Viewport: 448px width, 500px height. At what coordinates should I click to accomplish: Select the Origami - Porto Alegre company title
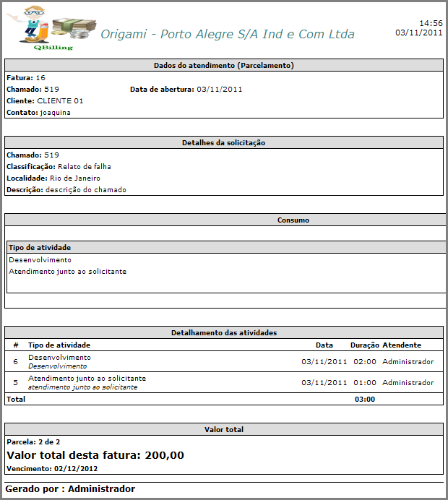click(227, 34)
